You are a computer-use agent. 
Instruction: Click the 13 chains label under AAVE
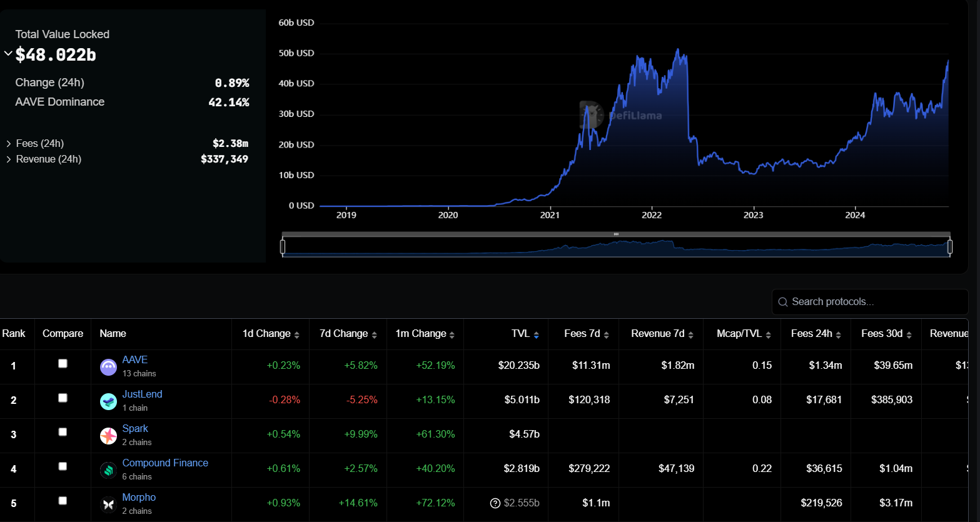pyautogui.click(x=139, y=374)
